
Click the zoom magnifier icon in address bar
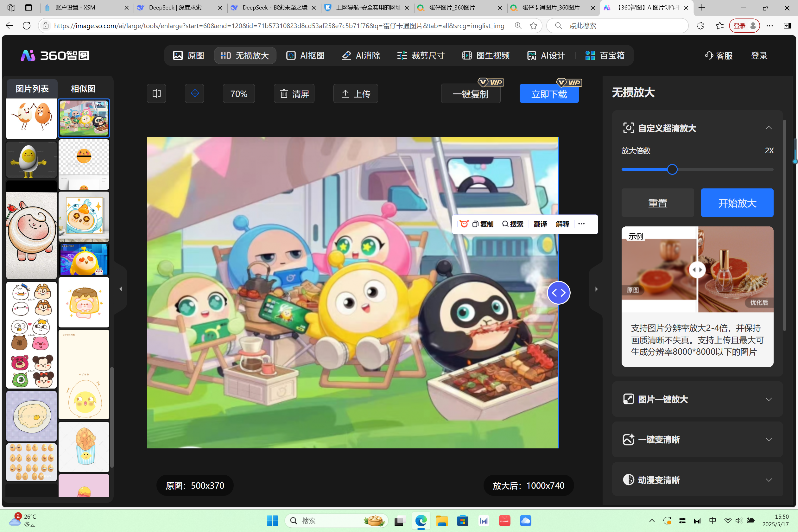tap(518, 25)
